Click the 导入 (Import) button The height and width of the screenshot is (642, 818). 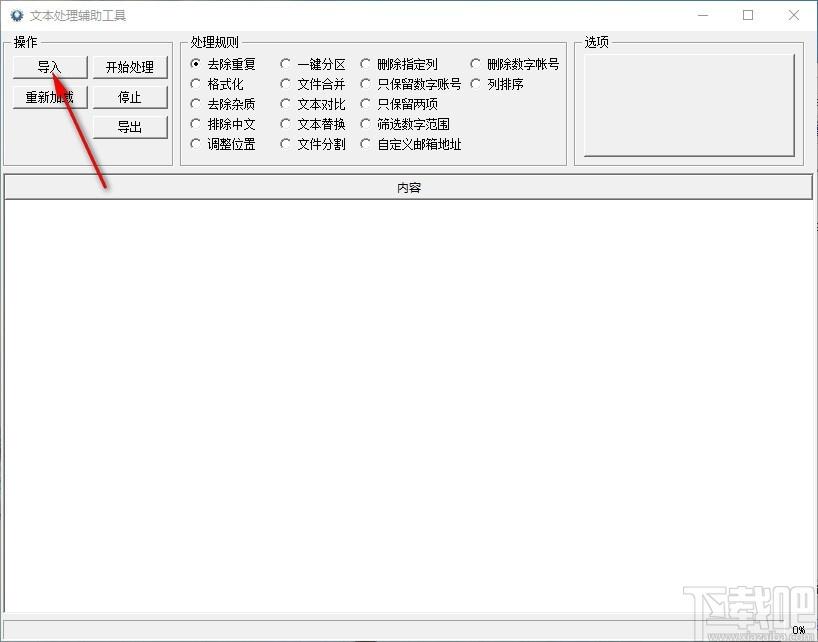point(50,67)
